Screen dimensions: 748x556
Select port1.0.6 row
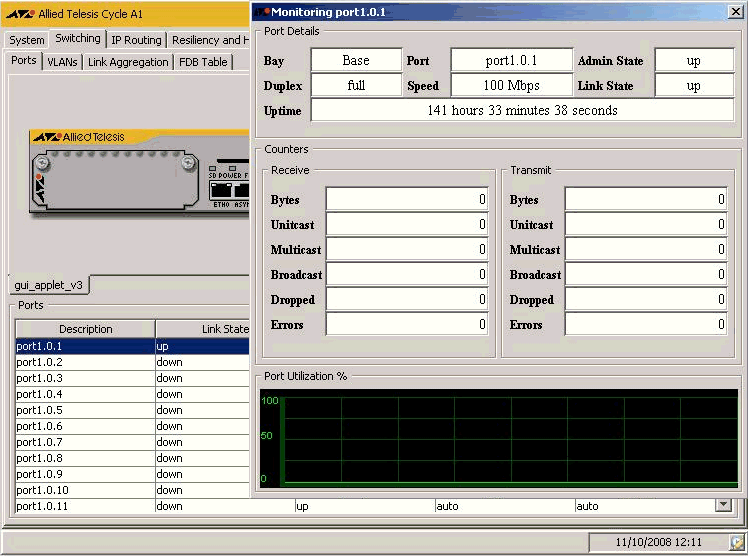[x=132, y=426]
